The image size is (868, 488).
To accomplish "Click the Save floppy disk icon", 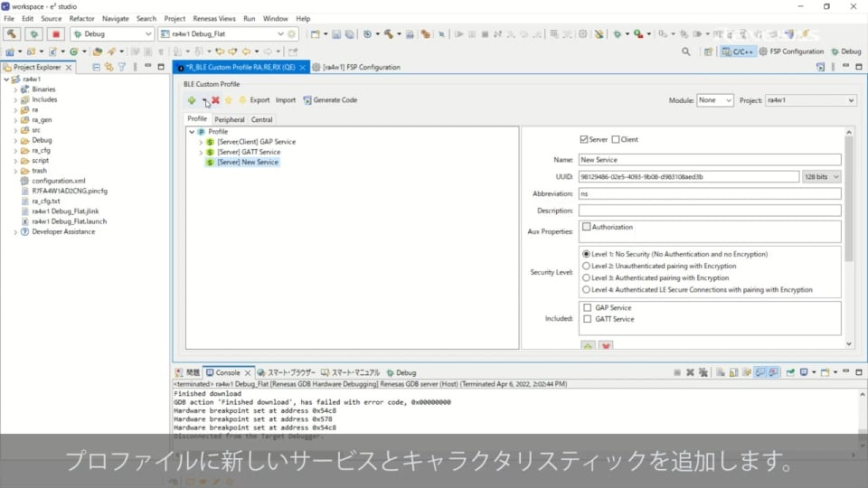I will [336, 33].
